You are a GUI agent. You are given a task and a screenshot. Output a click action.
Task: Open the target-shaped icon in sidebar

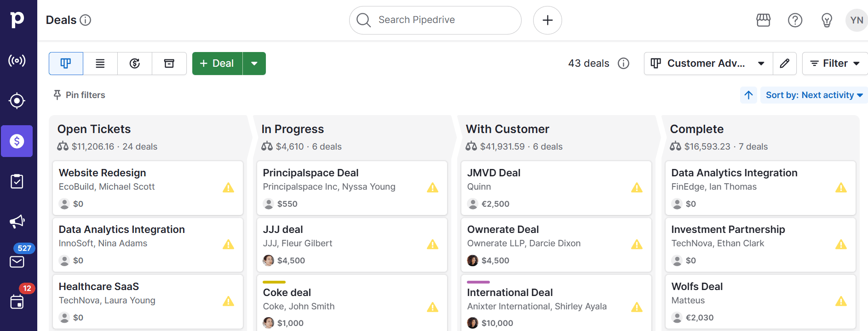coord(17,101)
